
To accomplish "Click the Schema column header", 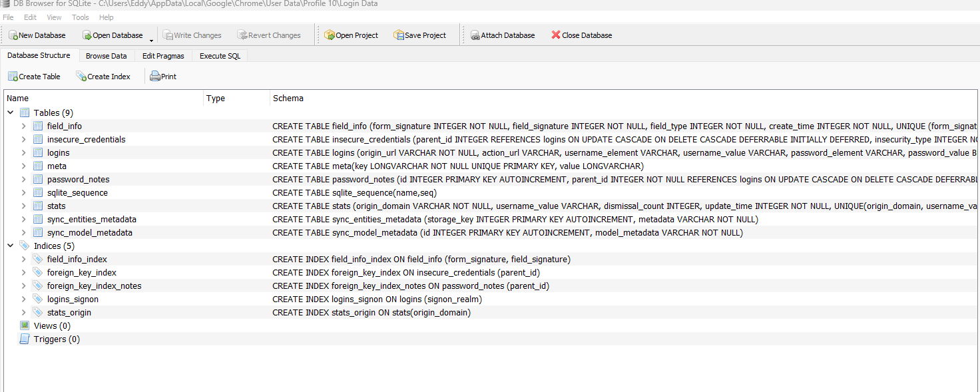I will (624, 98).
